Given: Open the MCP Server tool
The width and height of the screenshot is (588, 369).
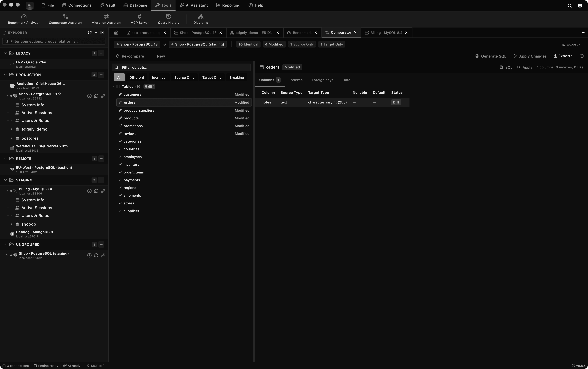Looking at the screenshot, I should coord(139,19).
